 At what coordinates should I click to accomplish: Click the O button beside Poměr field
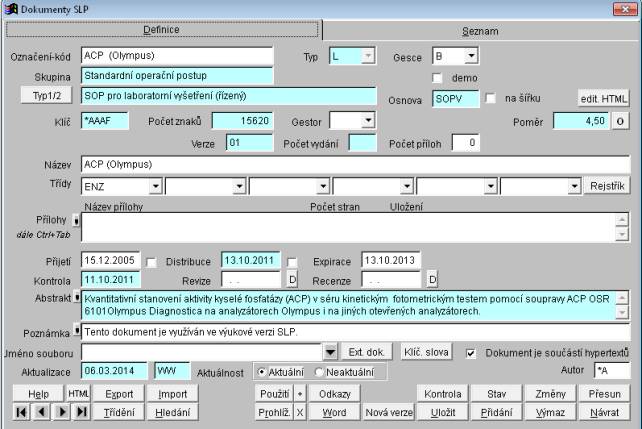(x=620, y=121)
